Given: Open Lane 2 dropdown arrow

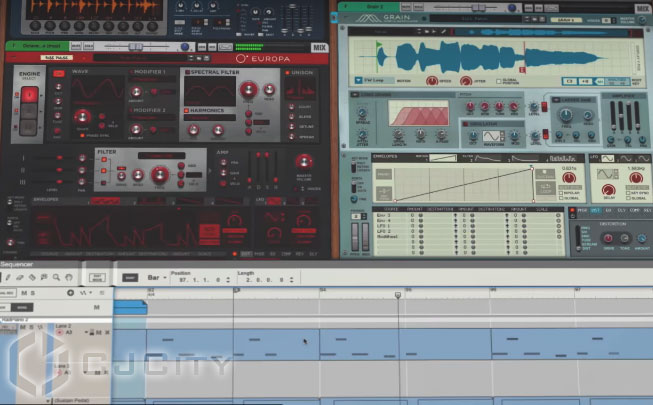Looking at the screenshot, I should click(86, 332).
